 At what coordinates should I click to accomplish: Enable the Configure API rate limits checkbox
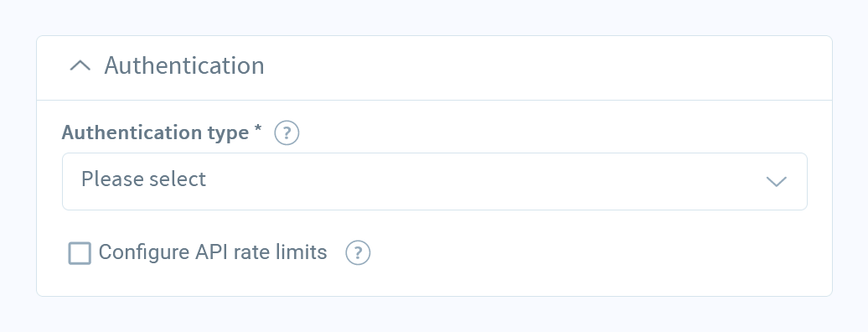[80, 253]
